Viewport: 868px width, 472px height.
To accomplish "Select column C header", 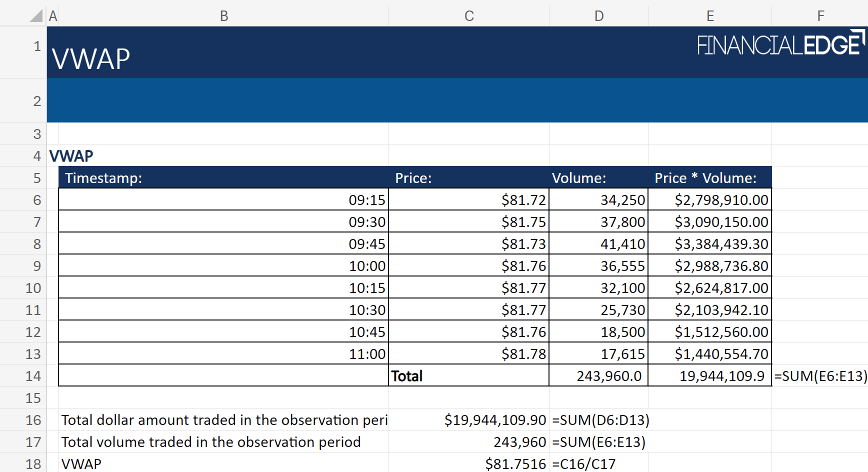I will tap(468, 16).
